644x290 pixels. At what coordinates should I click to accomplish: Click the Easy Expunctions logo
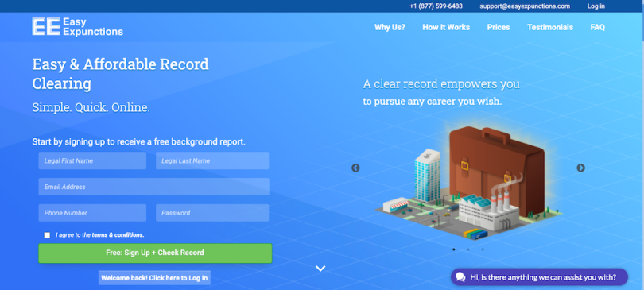coord(78,27)
